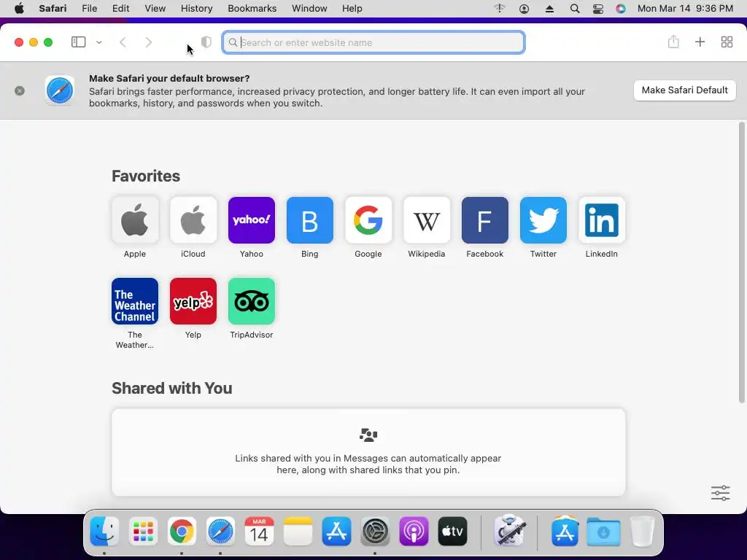Screen dimensions: 747x560
Task: Open the File menu
Action: 89,8
